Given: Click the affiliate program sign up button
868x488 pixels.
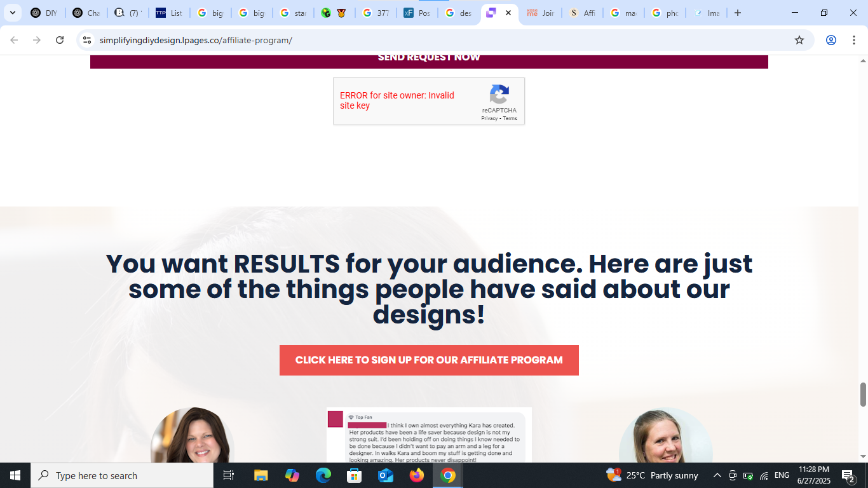Looking at the screenshot, I should 429,360.
